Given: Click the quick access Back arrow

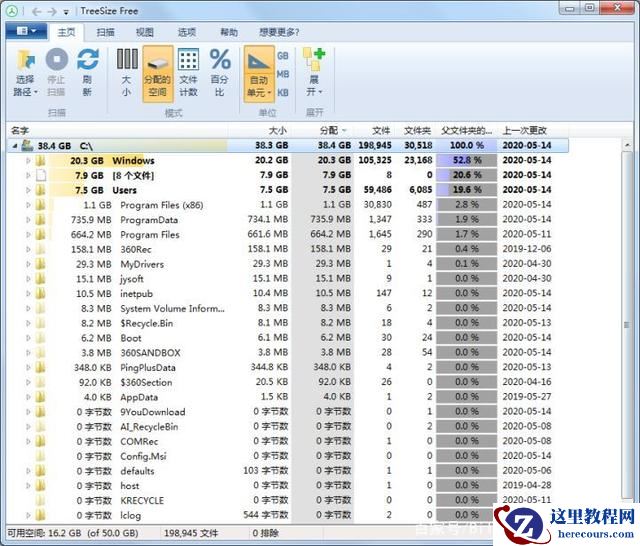Looking at the screenshot, I should 37,11.
